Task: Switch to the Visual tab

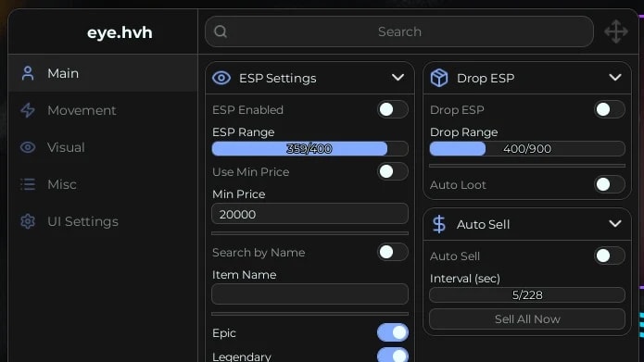Action: tap(103, 147)
